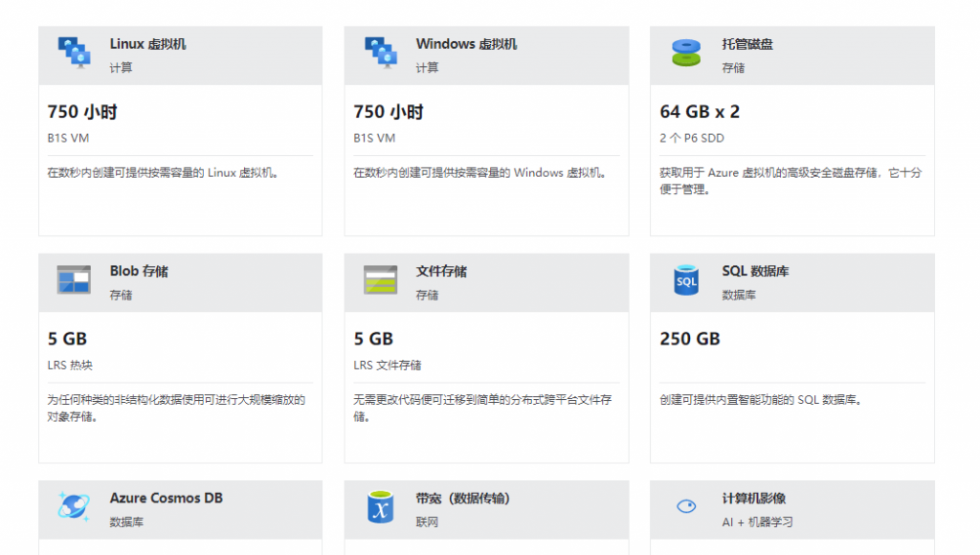Select the 计算机影像 heading
This screenshot has height=555, width=980.
click(754, 498)
